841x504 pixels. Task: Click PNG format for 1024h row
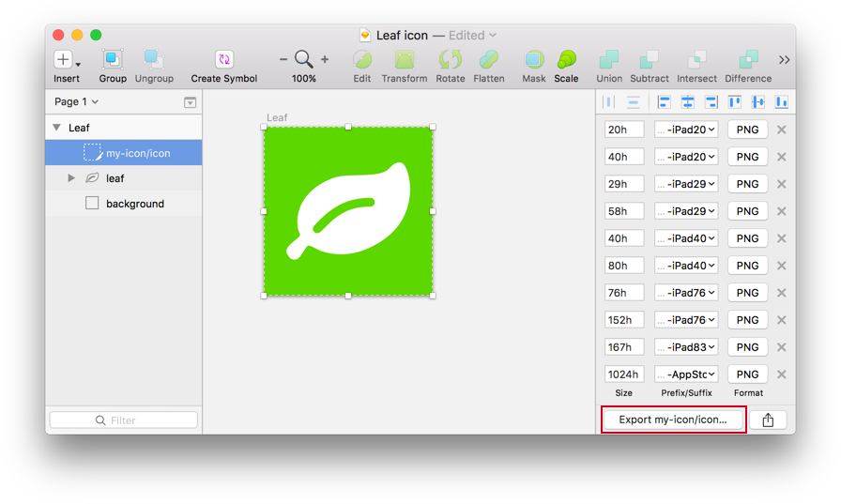[x=747, y=374]
